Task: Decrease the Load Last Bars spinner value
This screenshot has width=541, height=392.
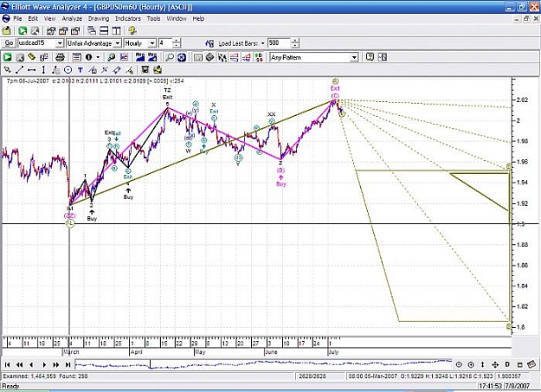Action: click(x=295, y=46)
